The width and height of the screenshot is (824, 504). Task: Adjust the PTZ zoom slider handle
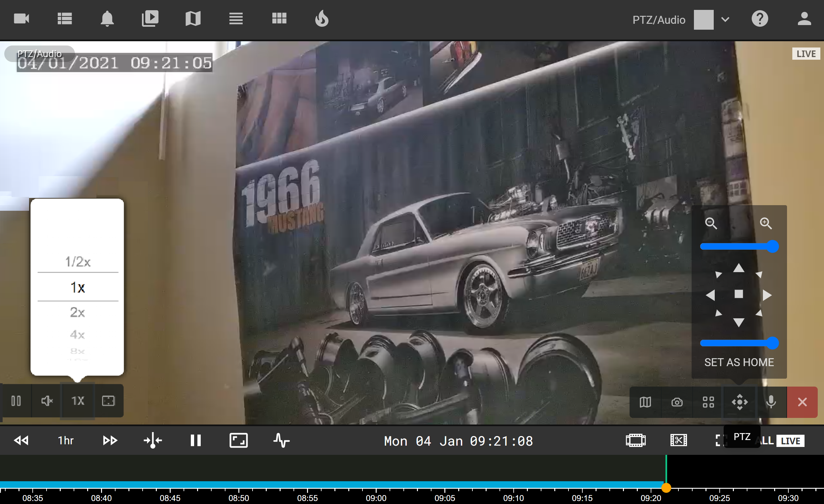(772, 247)
